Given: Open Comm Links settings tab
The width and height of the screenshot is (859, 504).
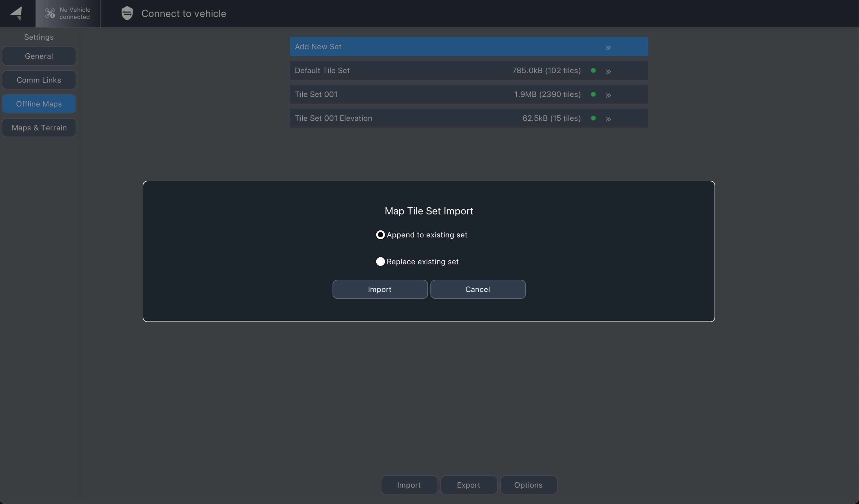Looking at the screenshot, I should click(39, 80).
